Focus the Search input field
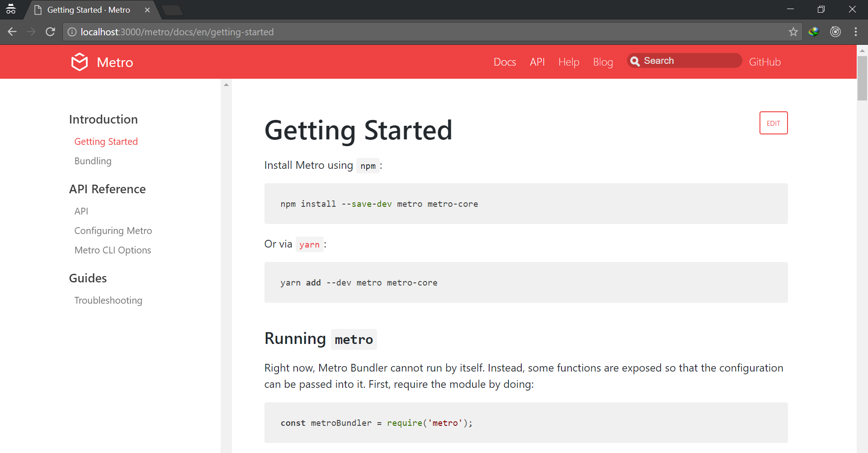The width and height of the screenshot is (868, 453). pos(684,61)
